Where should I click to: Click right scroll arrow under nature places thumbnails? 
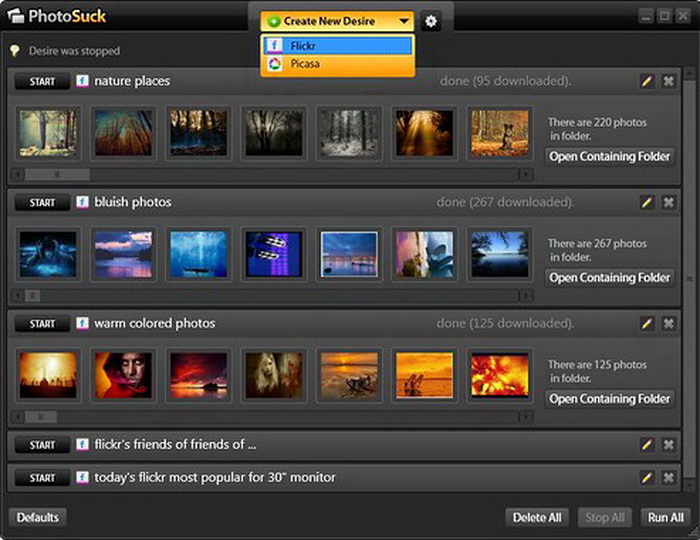point(526,174)
